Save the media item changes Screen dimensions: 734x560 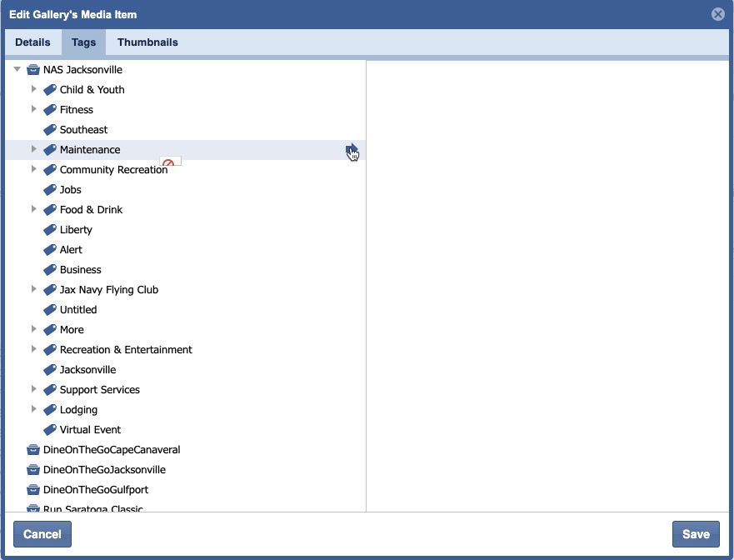click(695, 534)
